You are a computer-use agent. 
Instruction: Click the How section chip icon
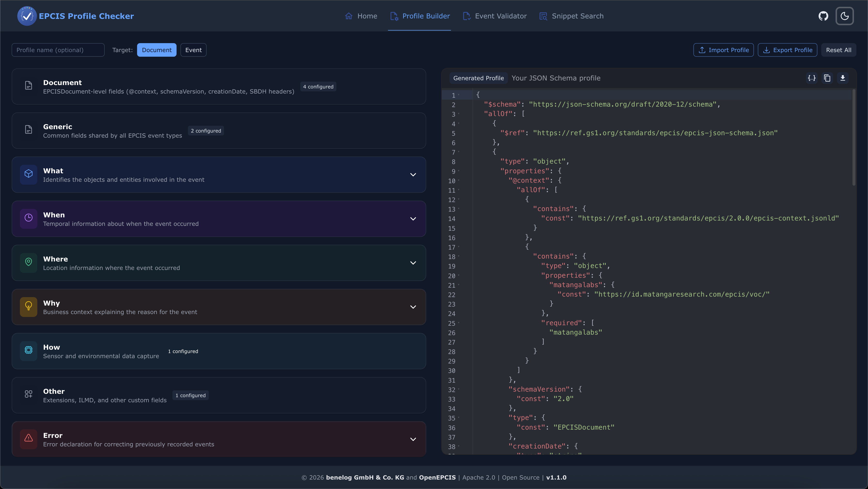tap(29, 350)
